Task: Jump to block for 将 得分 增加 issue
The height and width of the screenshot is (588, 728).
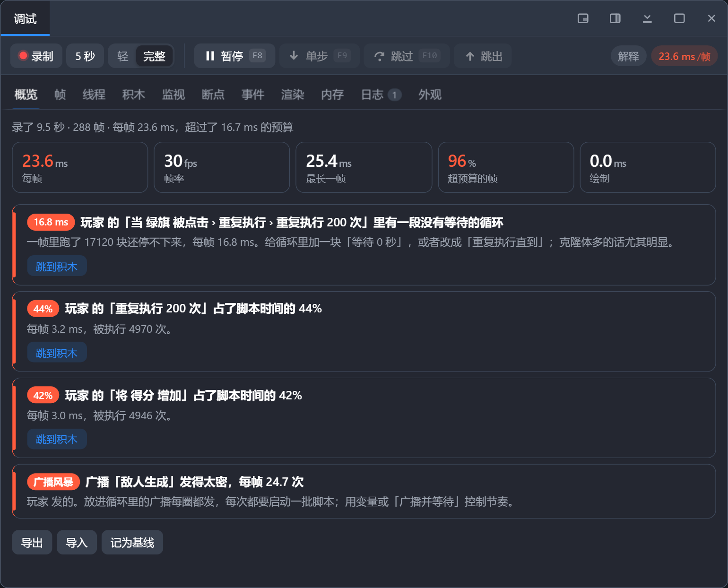Action: click(x=57, y=439)
